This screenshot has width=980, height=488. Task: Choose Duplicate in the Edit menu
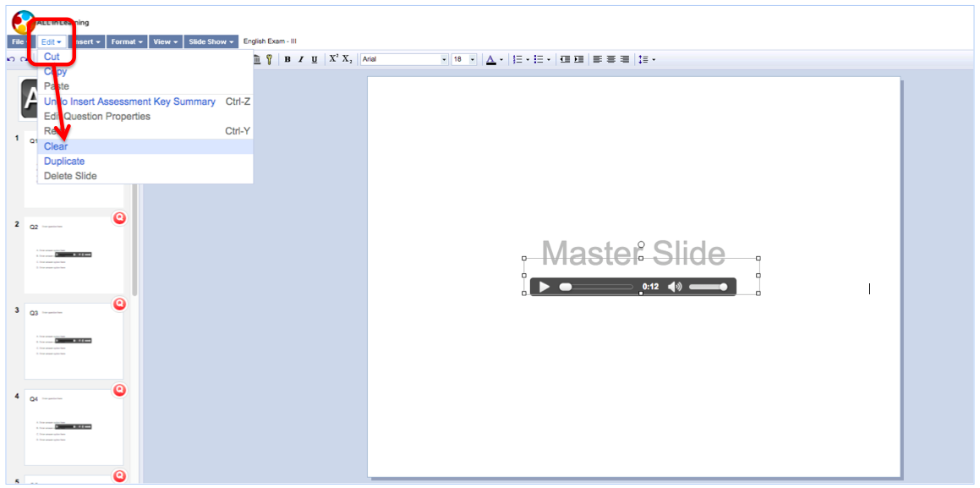click(64, 162)
